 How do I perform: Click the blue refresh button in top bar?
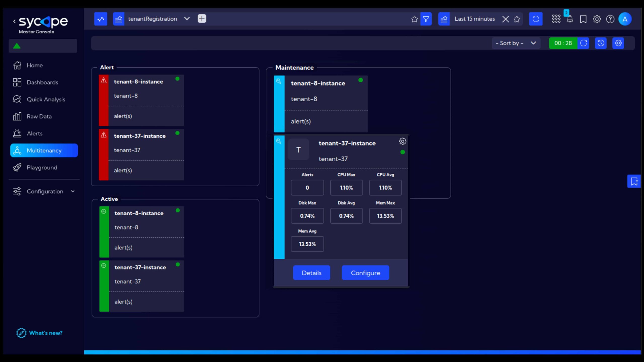(x=536, y=19)
